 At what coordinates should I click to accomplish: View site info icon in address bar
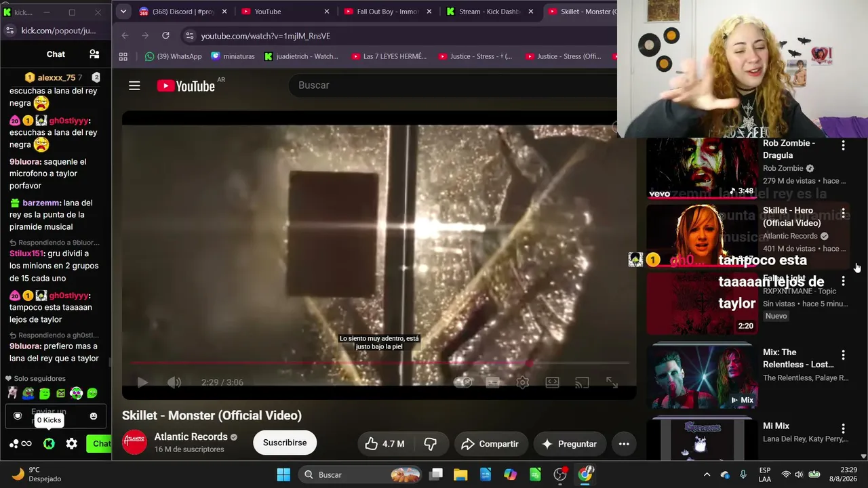[190, 36]
